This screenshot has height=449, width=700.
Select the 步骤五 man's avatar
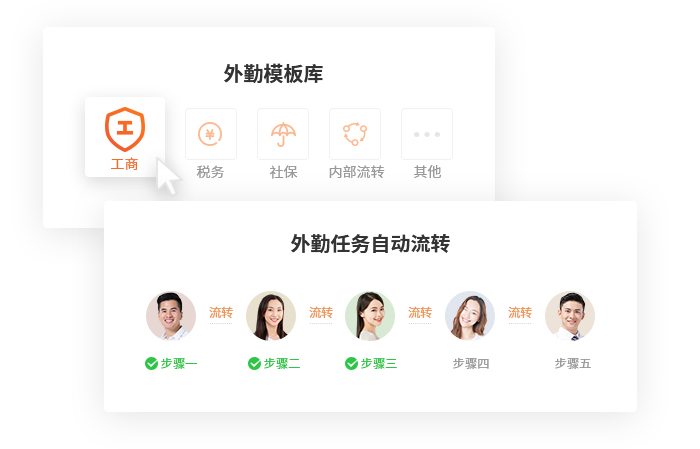570,316
